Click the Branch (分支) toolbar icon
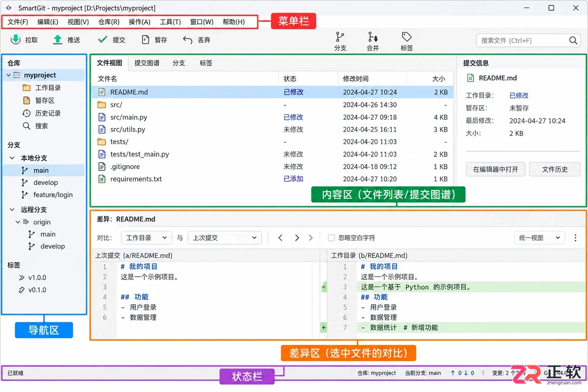The height and width of the screenshot is (392, 588). (x=340, y=37)
